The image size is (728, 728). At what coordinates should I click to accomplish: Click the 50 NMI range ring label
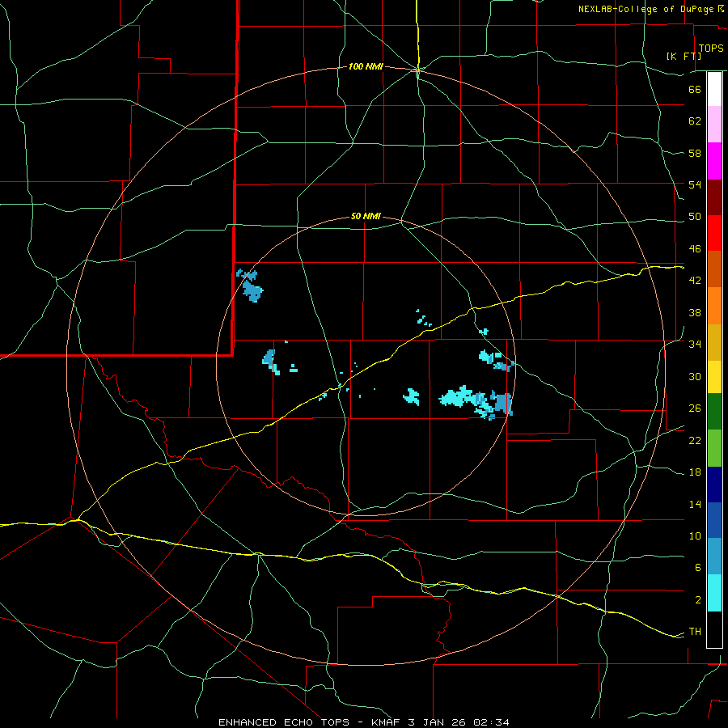pyautogui.click(x=366, y=216)
